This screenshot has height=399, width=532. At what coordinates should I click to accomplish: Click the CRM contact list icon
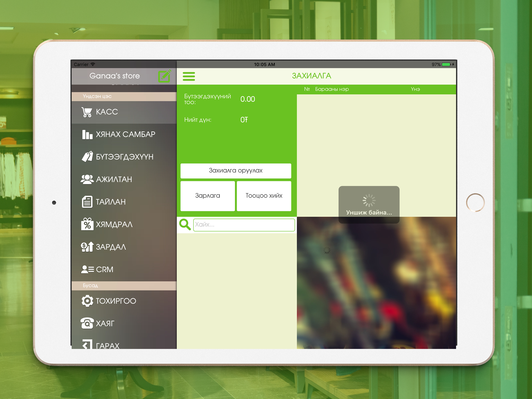pos(87,269)
